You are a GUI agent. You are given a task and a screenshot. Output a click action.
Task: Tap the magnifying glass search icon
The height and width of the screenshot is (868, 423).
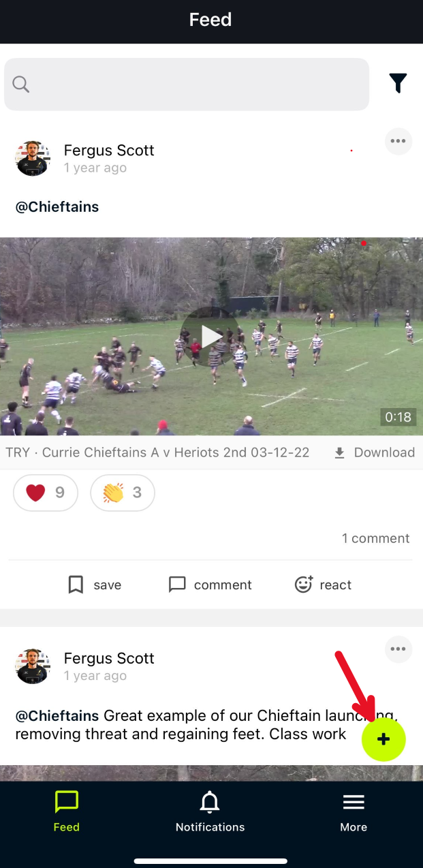(21, 84)
